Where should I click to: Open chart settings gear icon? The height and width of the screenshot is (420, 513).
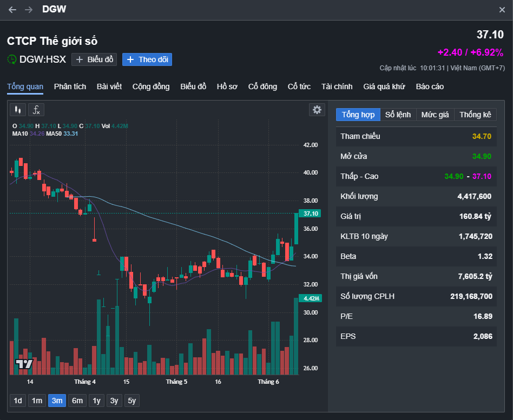317,110
